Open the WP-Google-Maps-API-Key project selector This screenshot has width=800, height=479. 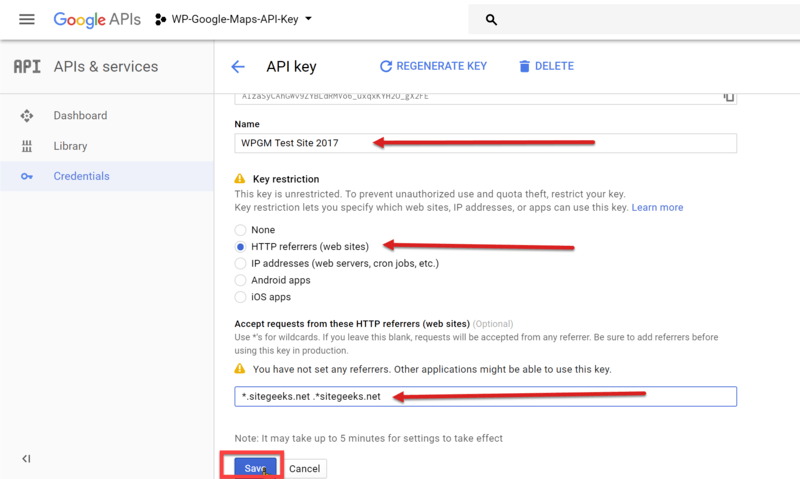[x=234, y=19]
